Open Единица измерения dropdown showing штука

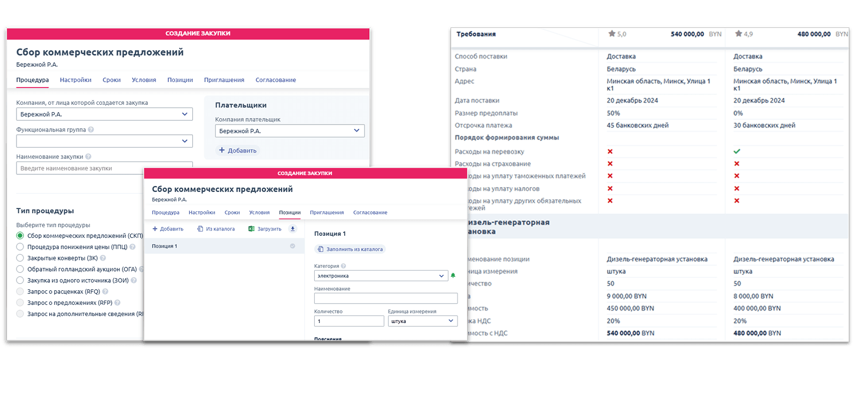click(423, 321)
